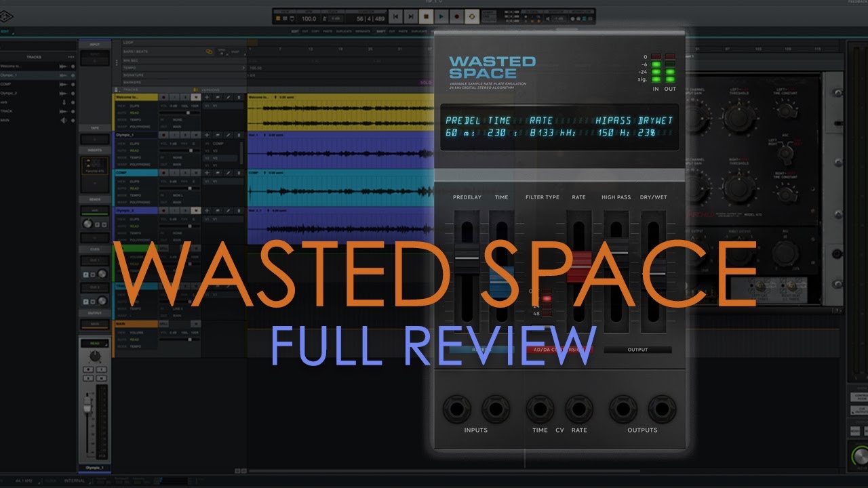Toggle the lit button on the Olympic_2 track header
Image resolution: width=868 pixels, height=488 pixels.
click(x=197, y=211)
